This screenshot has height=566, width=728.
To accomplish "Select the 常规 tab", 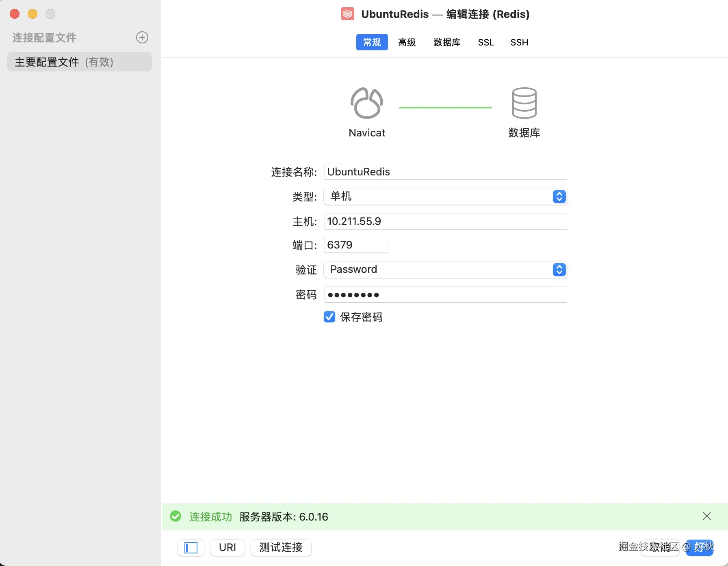I will pyautogui.click(x=372, y=42).
